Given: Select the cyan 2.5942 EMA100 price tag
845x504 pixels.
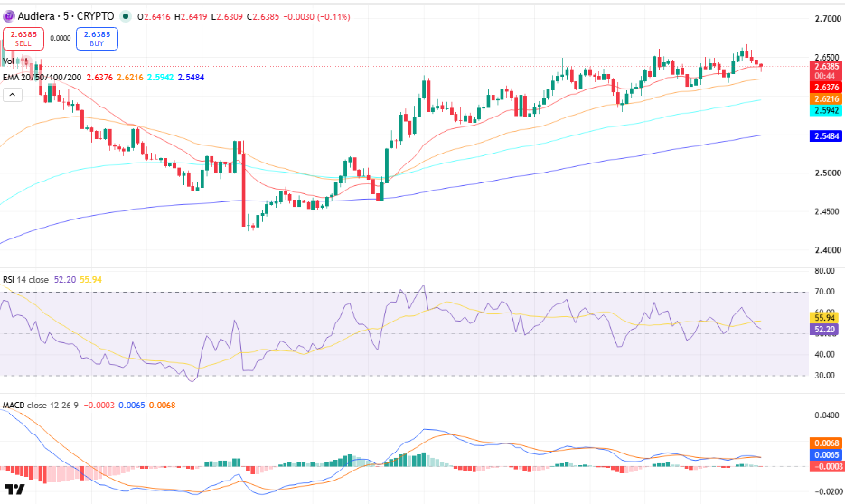Looking at the screenshot, I should click(x=826, y=110).
